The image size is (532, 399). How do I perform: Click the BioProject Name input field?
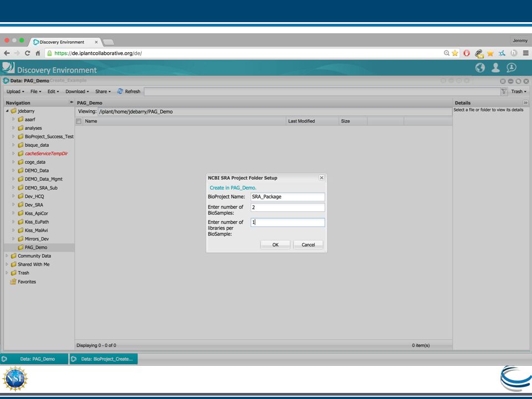[288, 197]
